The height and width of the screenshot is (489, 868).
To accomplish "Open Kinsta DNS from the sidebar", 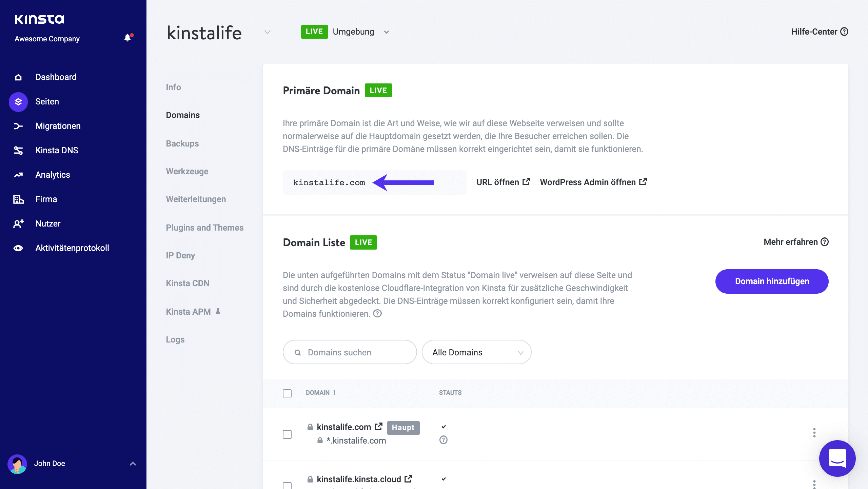I will point(18,150).
